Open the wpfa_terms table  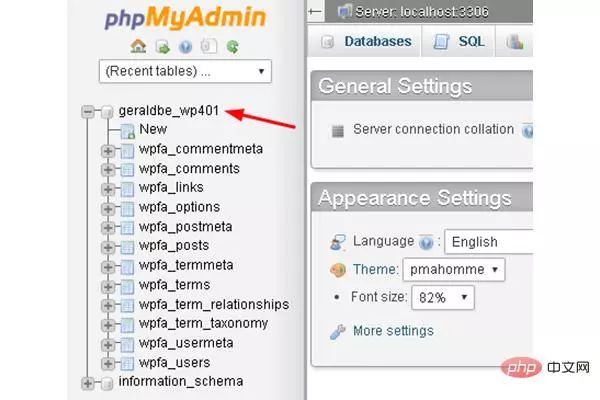tap(174, 285)
